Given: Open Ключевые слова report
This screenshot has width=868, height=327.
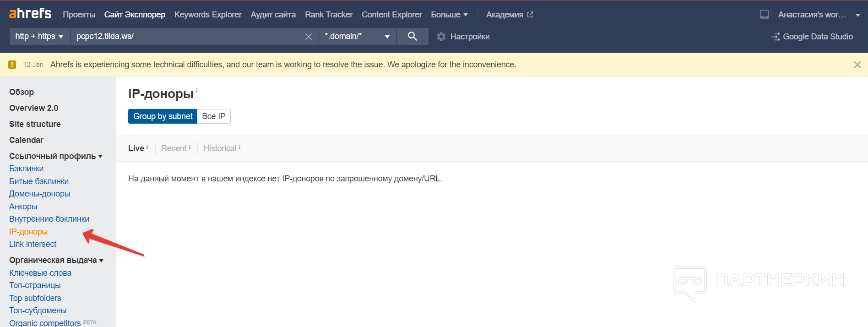Looking at the screenshot, I should (x=40, y=273).
